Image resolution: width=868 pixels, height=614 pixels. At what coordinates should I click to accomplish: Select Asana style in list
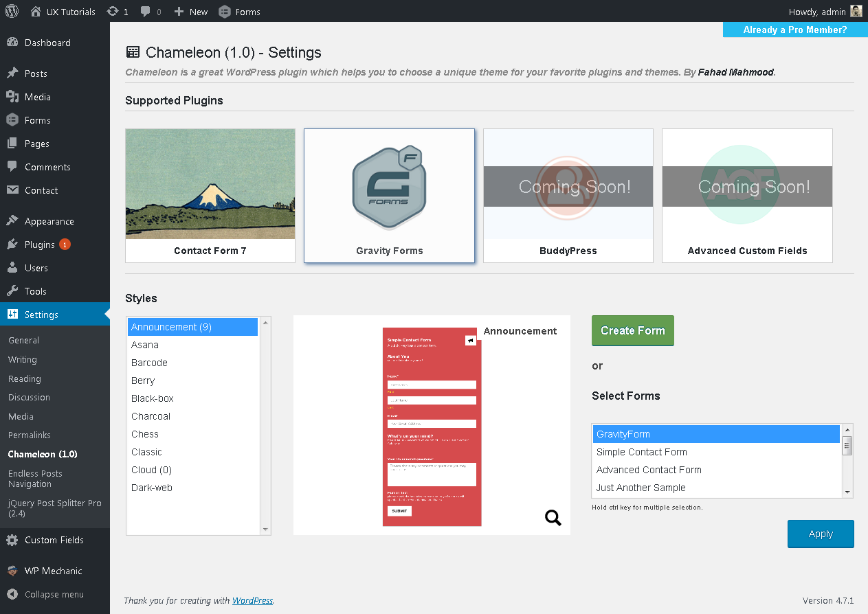point(192,345)
